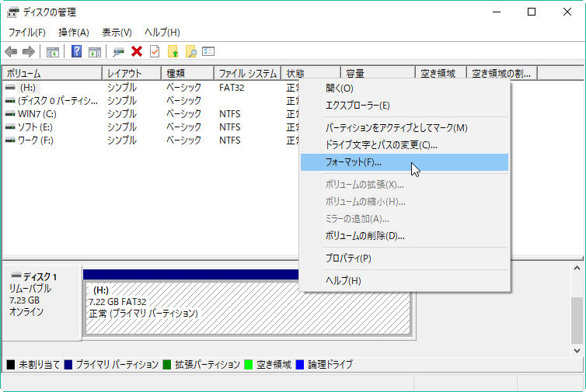Choose 開く(O) in the context menu

[405, 88]
